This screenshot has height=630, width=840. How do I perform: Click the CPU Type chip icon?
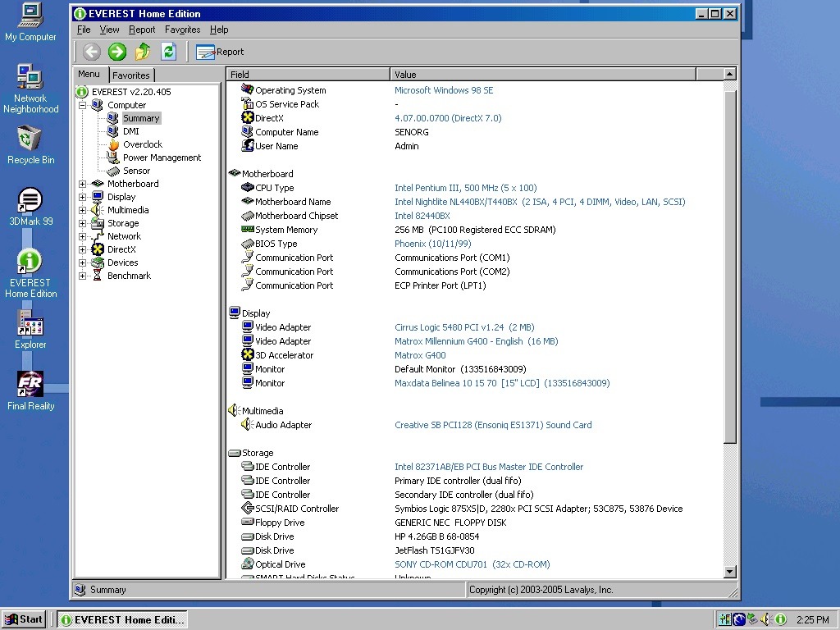[x=247, y=188]
